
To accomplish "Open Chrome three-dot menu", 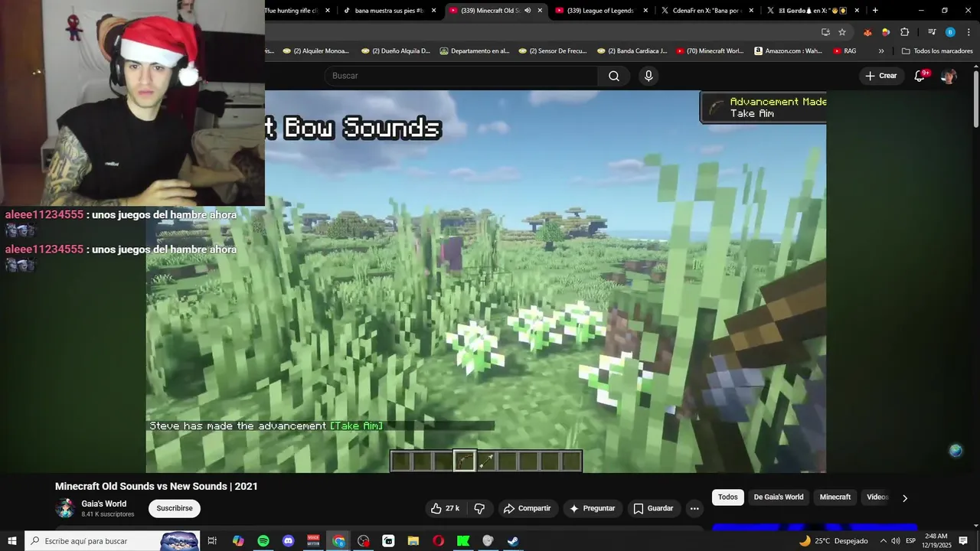I will pyautogui.click(x=968, y=32).
